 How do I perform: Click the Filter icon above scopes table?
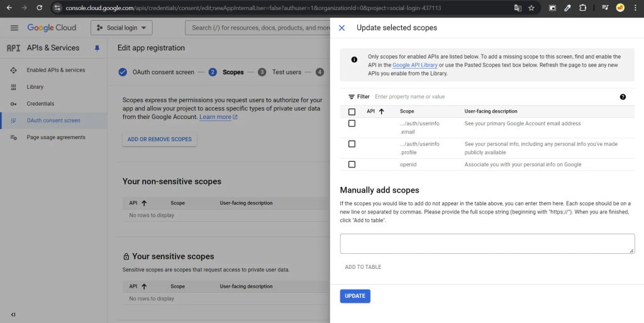[352, 97]
